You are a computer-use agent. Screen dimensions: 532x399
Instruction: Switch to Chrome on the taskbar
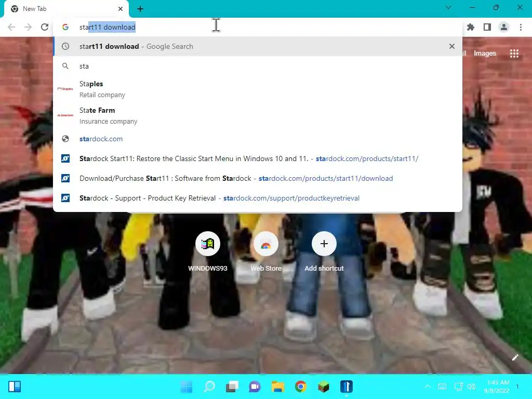click(x=301, y=387)
